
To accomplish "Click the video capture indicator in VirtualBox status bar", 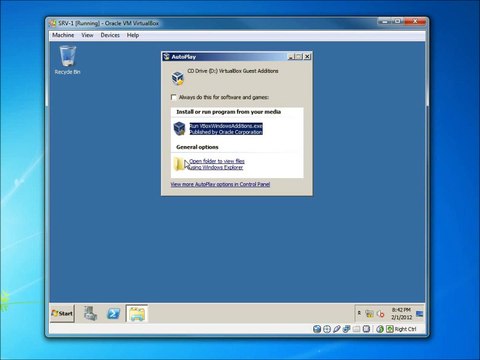I will click(x=366, y=329).
